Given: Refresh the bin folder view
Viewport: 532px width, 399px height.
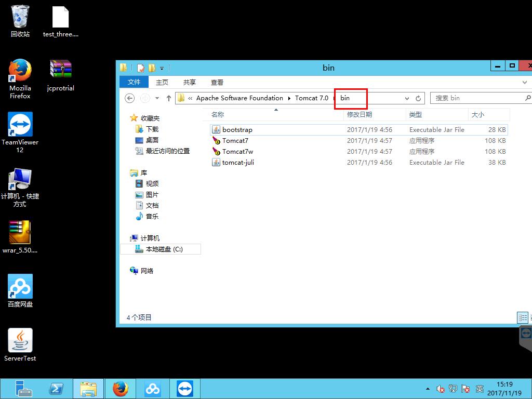Looking at the screenshot, I should coord(418,98).
